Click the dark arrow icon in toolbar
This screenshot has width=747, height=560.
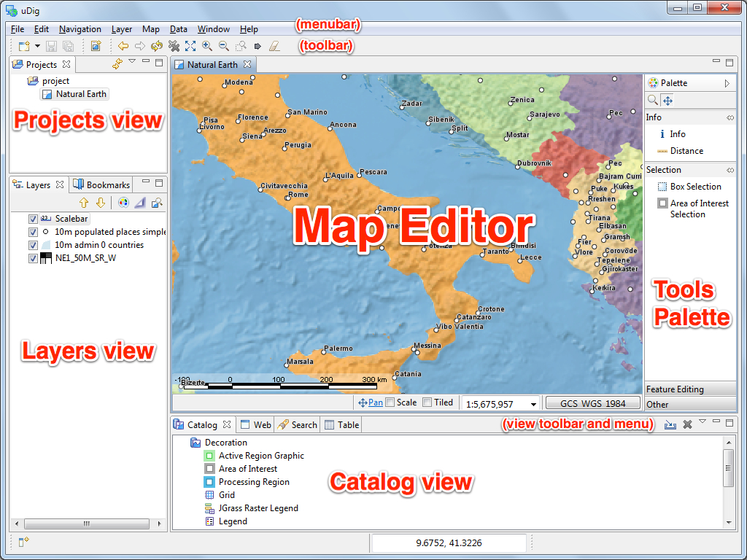click(258, 46)
